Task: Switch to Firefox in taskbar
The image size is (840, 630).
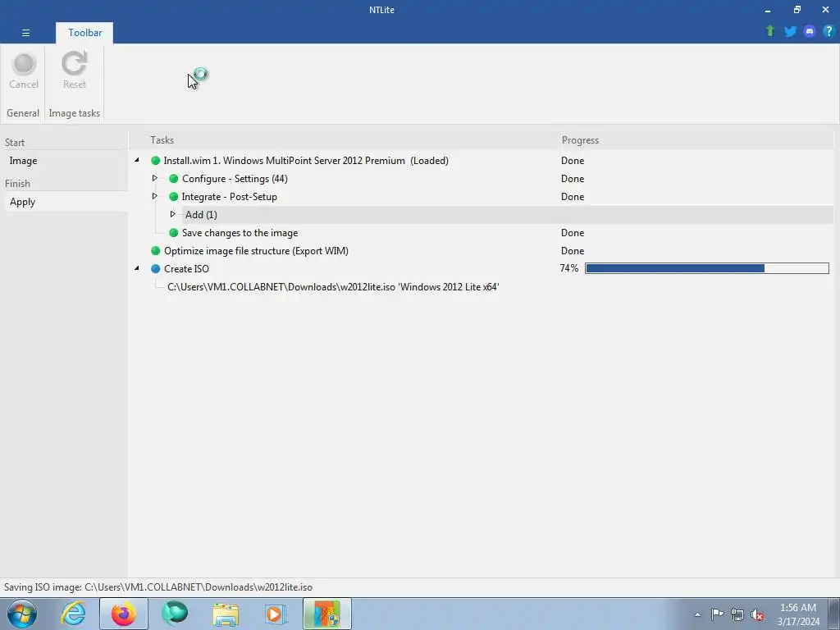Action: click(123, 614)
